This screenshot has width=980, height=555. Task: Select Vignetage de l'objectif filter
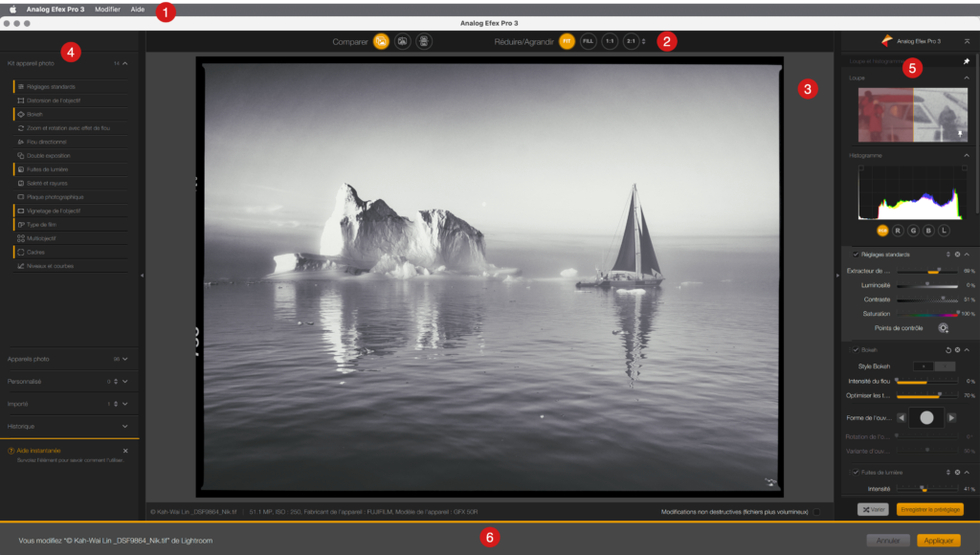tap(71, 211)
